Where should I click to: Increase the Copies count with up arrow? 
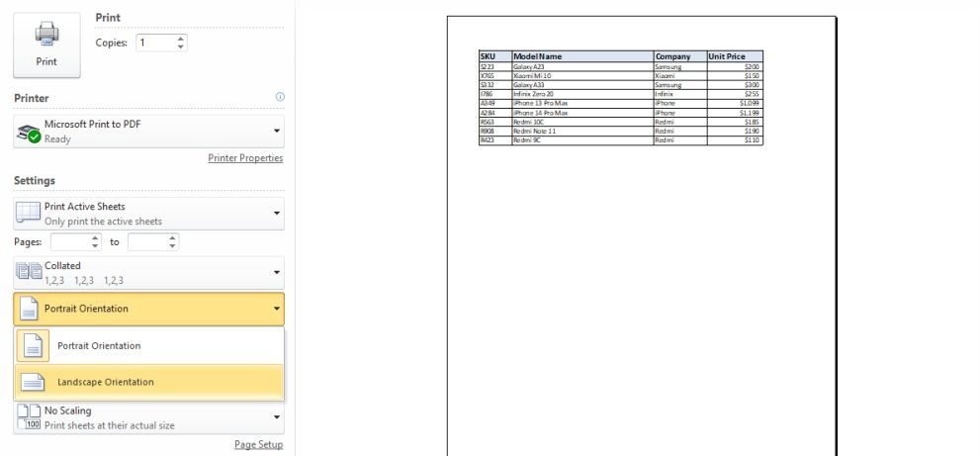(181, 39)
